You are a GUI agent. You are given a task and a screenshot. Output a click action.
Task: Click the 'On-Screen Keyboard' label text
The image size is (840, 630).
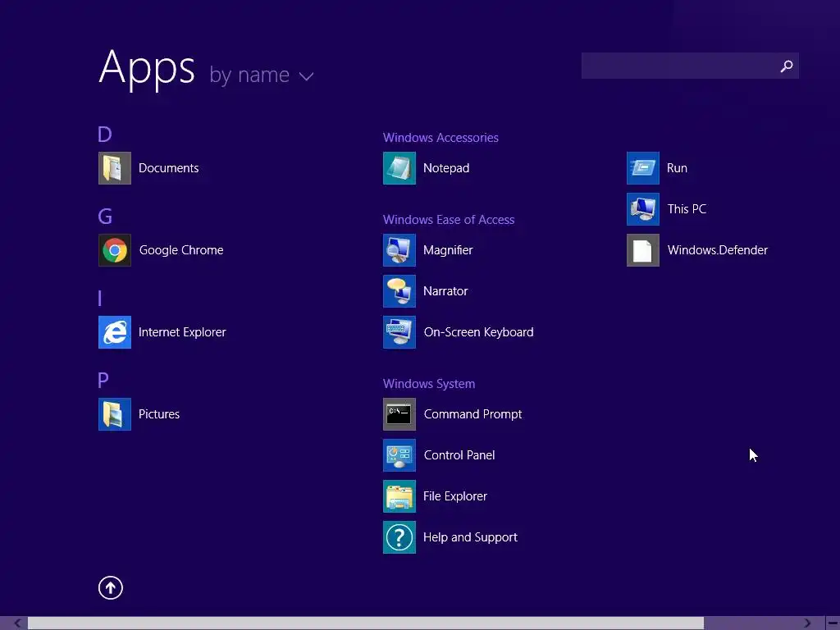478,332
